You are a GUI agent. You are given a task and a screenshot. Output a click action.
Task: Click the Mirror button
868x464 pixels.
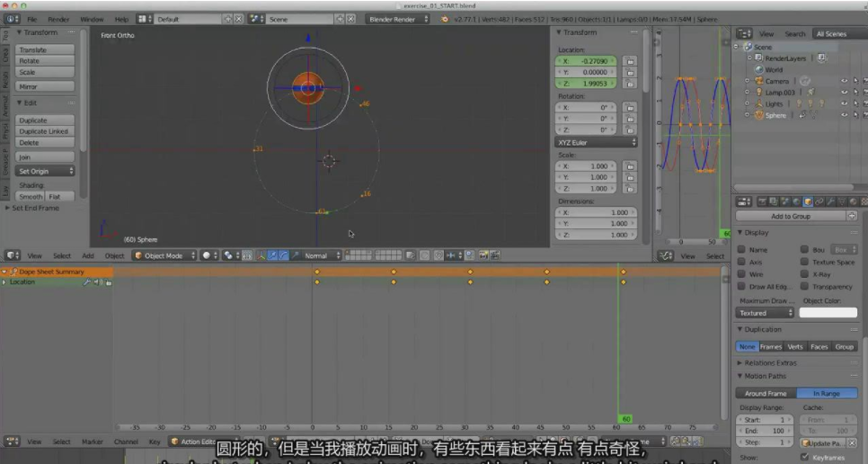(x=45, y=87)
